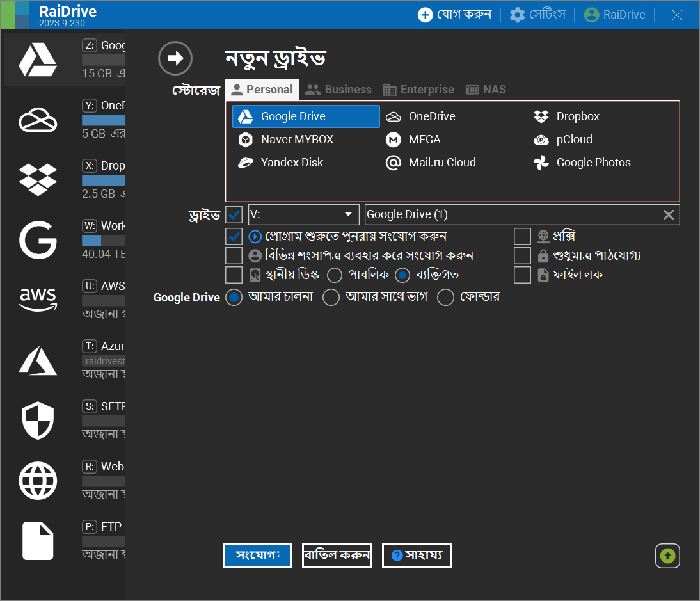
Task: Enable the read-only checkbox
Action: (x=522, y=256)
